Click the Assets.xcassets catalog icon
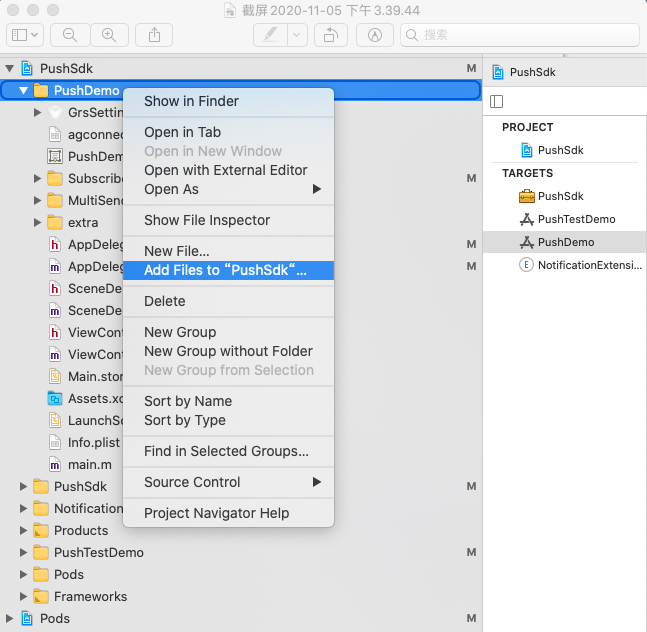Image resolution: width=647 pixels, height=632 pixels. point(55,399)
